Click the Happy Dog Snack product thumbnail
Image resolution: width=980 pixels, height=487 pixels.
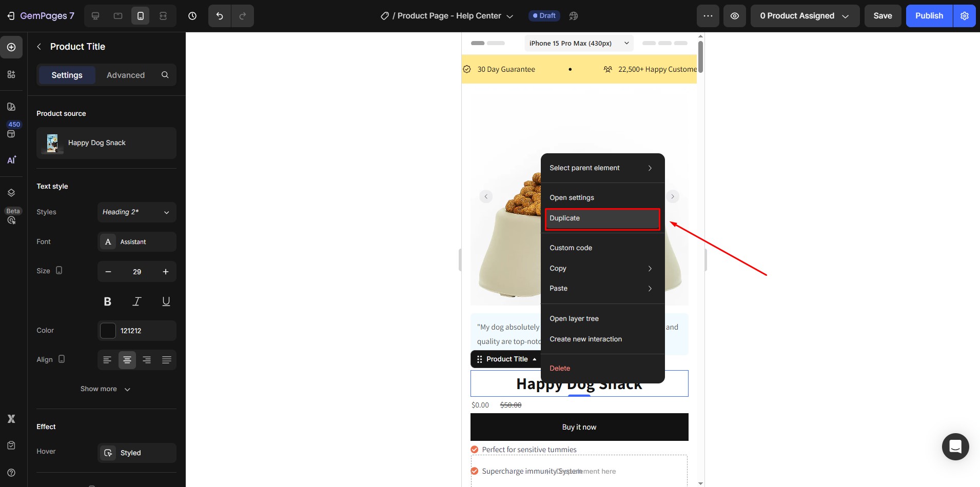[52, 143]
